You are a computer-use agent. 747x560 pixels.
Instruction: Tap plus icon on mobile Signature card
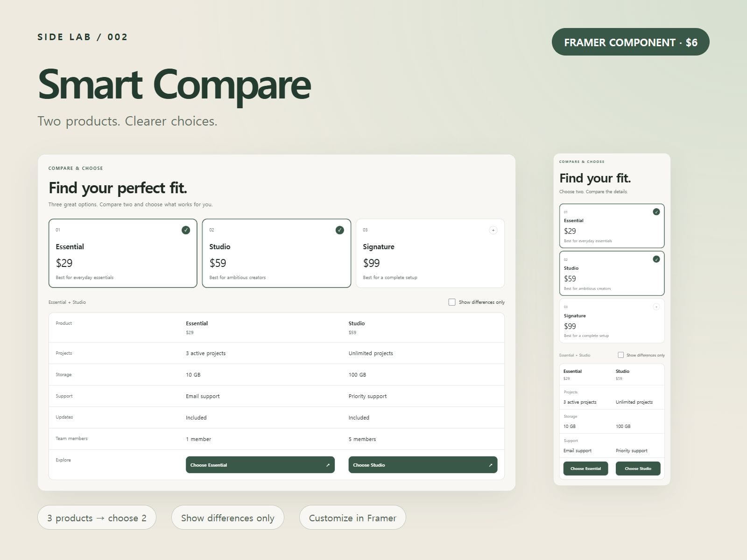click(656, 307)
